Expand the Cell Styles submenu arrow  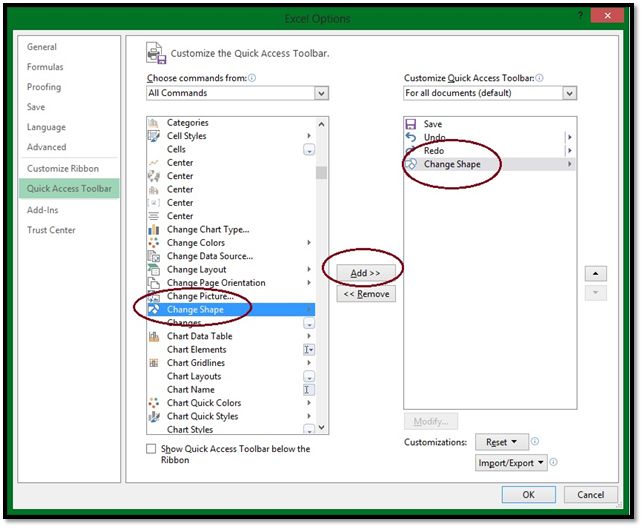(309, 136)
